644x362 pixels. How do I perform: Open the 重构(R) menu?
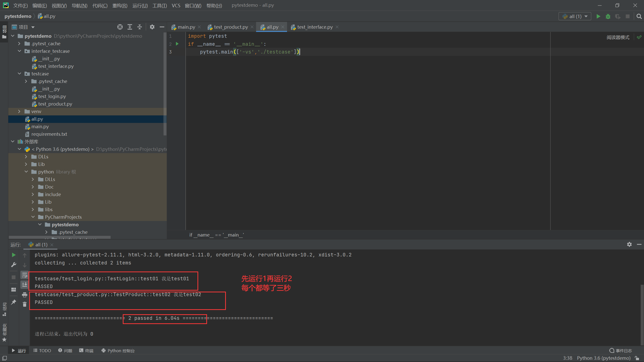120,5
